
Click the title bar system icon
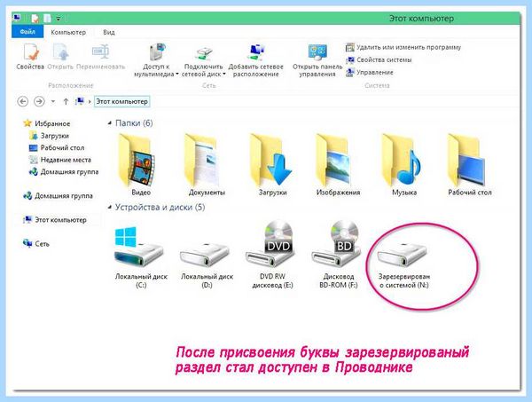tap(16, 18)
